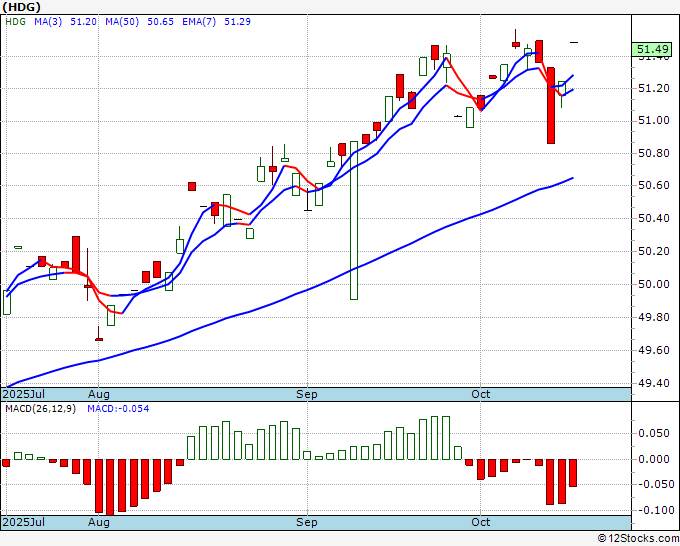The height and width of the screenshot is (546, 680).
Task: Click Aug on the price chart axis
Action: pyautogui.click(x=99, y=395)
